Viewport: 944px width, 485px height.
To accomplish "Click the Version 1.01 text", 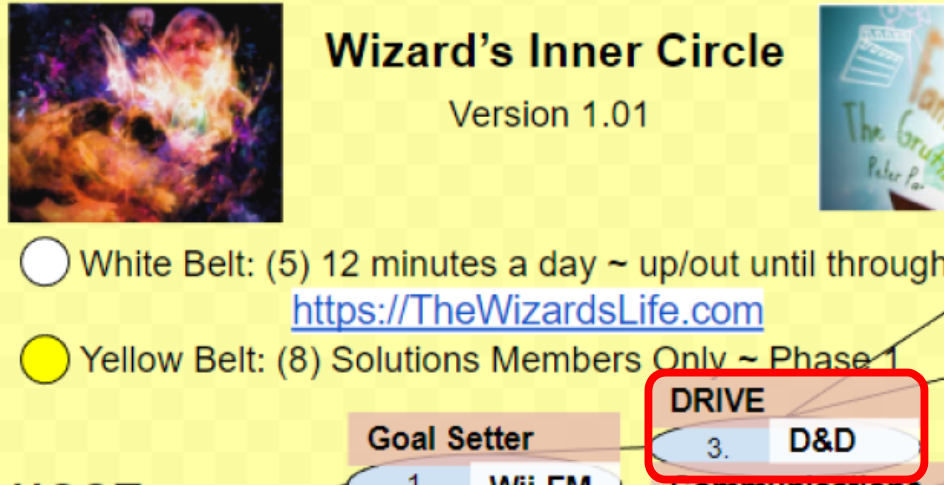I will 548,114.
